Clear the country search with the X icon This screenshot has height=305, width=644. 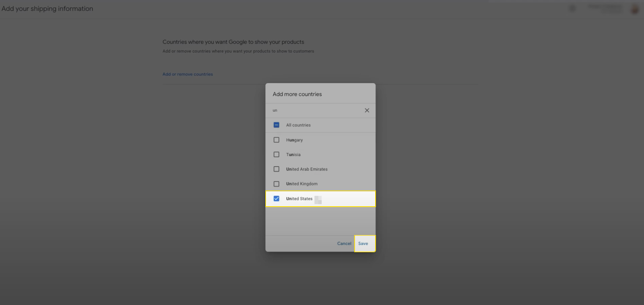click(367, 110)
